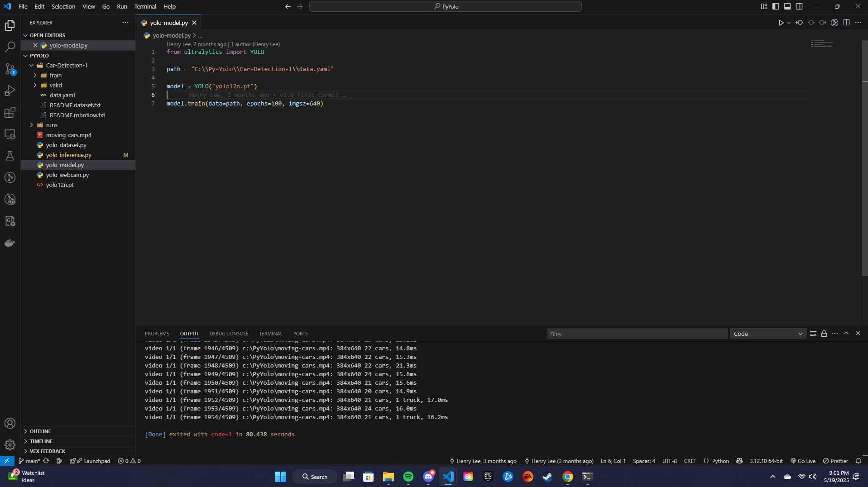
Task: Open the Terminal menu
Action: (x=145, y=6)
